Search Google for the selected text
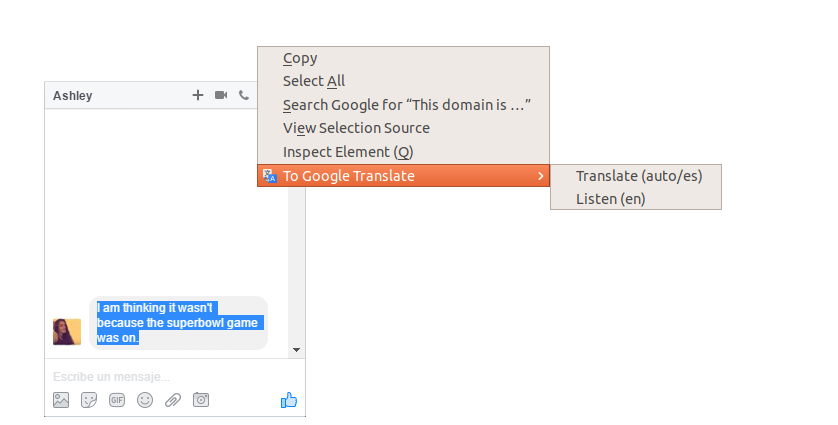The image size is (838, 425). [x=406, y=105]
